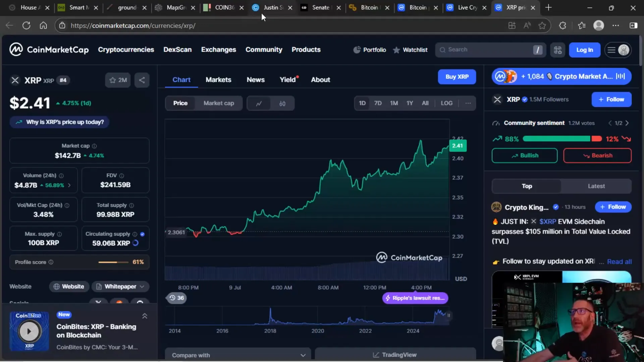Screen dimensions: 644x362
Task: Switch to News tab
Action: click(x=256, y=80)
